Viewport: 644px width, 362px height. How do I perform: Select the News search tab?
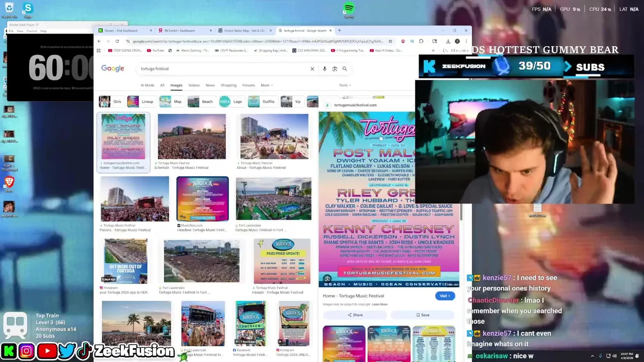click(210, 85)
